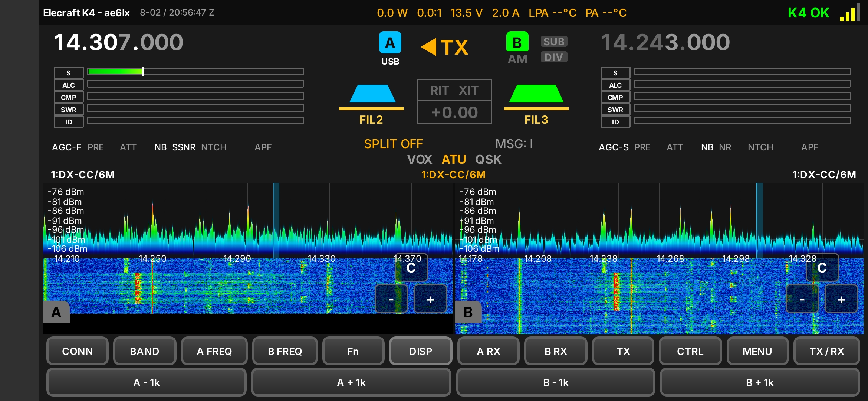This screenshot has width=868, height=401.
Task: Tap the A label on waterfall A
Action: coord(56,312)
